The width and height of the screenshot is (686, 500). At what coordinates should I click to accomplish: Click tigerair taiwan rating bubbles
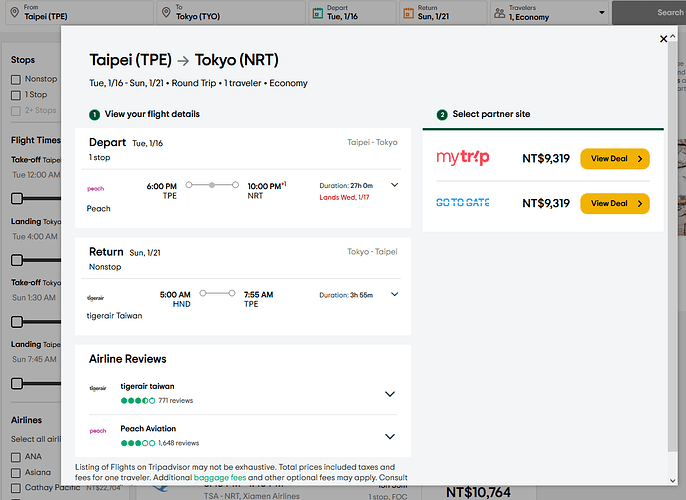click(138, 400)
